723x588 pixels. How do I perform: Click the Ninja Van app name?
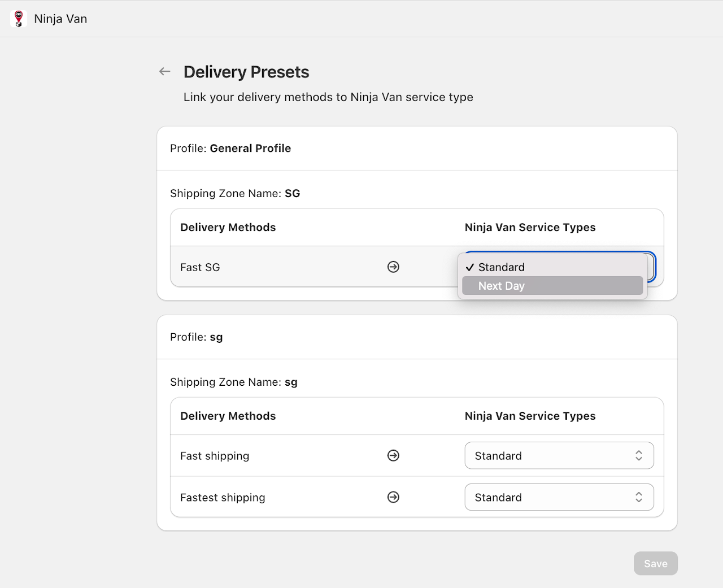tap(60, 19)
